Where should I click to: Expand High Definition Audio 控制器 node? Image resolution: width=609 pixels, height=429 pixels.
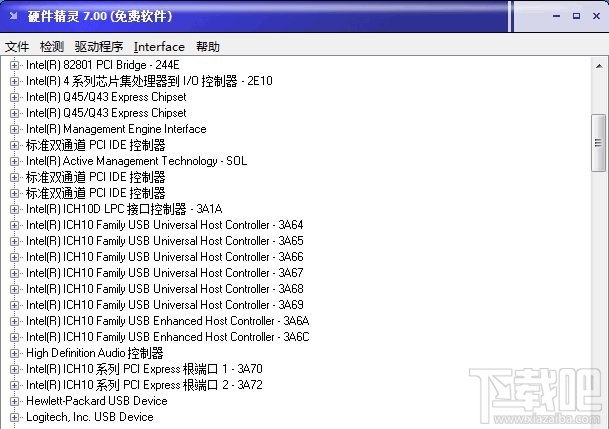point(14,353)
